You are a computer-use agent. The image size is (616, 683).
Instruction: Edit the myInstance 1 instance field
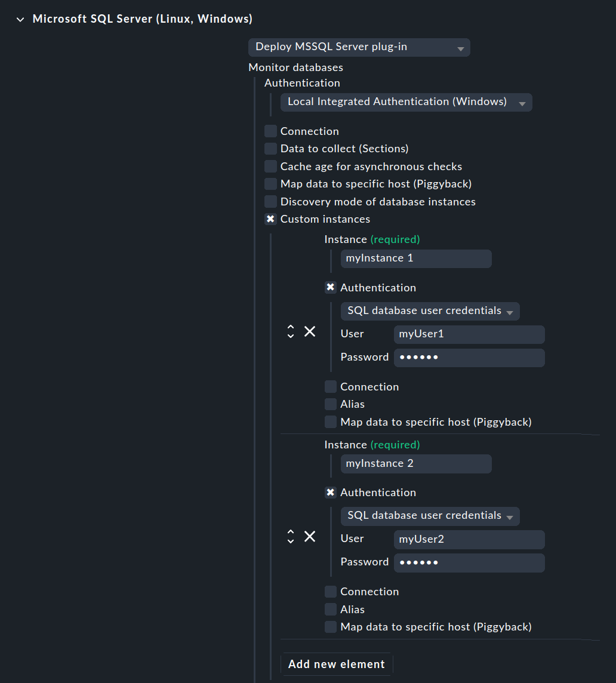point(416,259)
